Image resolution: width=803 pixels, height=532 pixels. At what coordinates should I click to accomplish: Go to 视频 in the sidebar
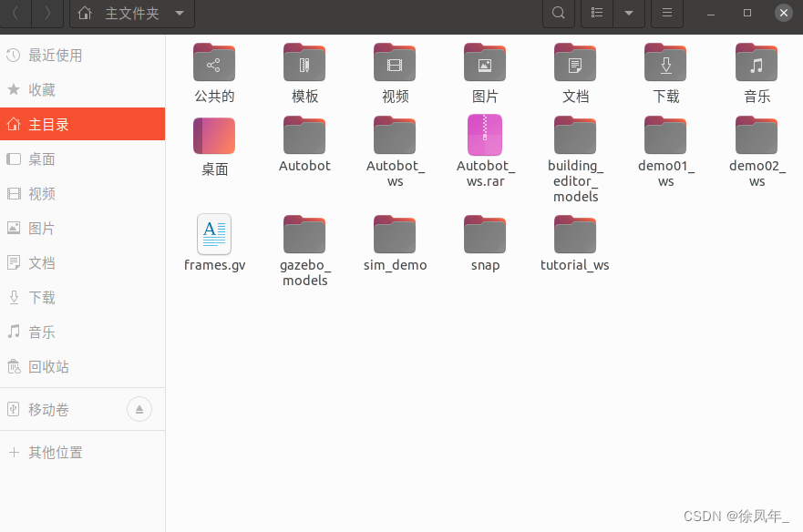(82, 194)
